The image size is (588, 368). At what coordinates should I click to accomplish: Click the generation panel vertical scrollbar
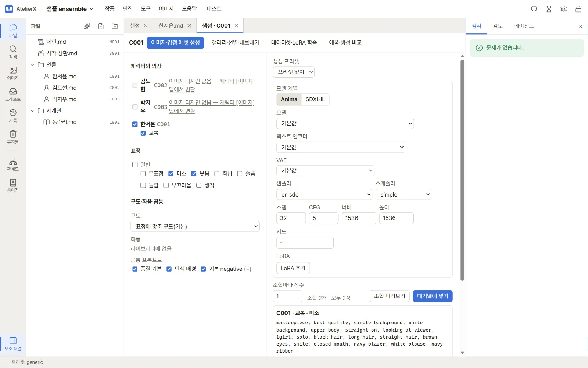coord(462,170)
